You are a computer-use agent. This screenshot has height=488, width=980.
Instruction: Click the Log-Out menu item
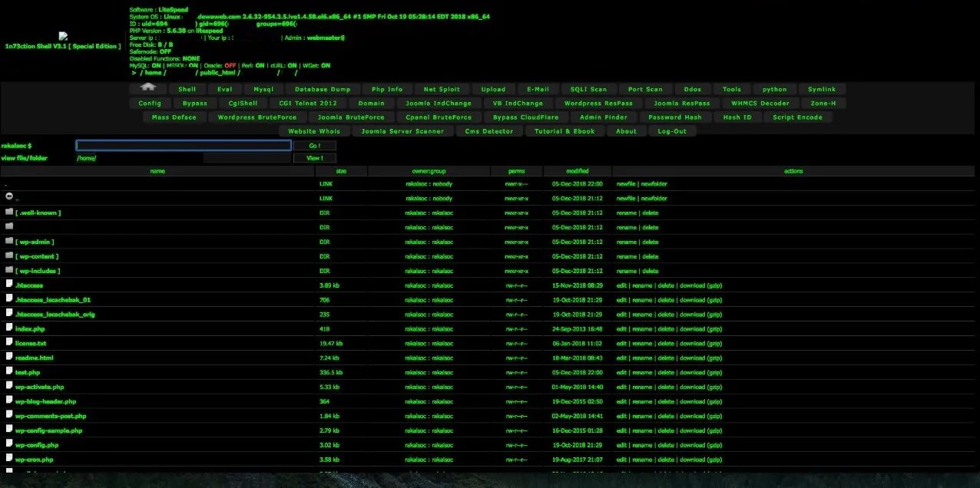click(x=673, y=131)
